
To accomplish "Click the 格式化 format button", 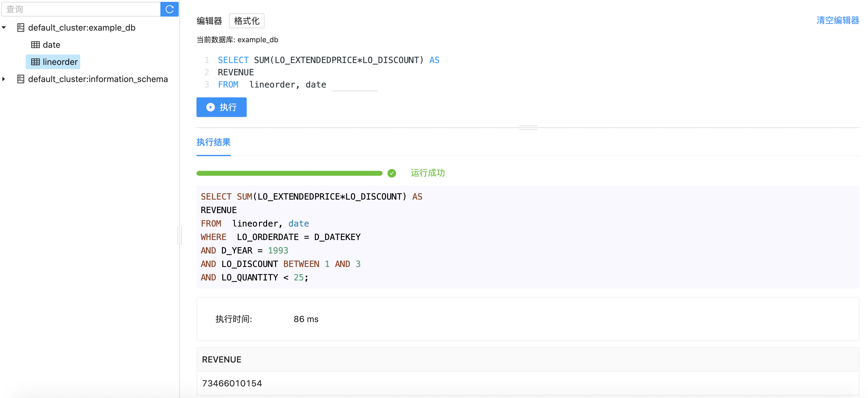I will point(247,21).
